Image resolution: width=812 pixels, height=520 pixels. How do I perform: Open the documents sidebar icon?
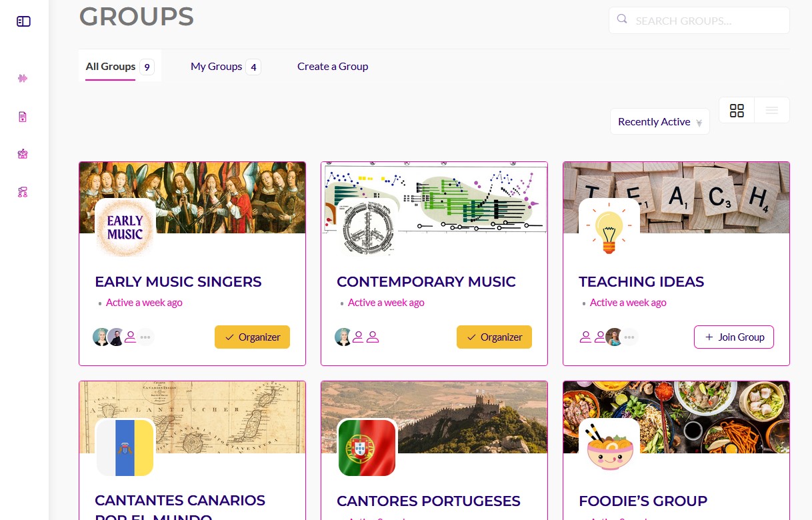pos(23,117)
